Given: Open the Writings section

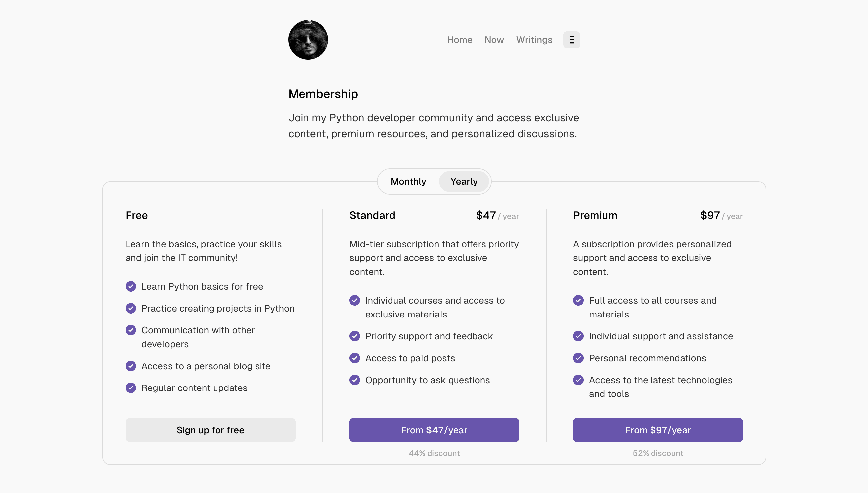Looking at the screenshot, I should [534, 39].
